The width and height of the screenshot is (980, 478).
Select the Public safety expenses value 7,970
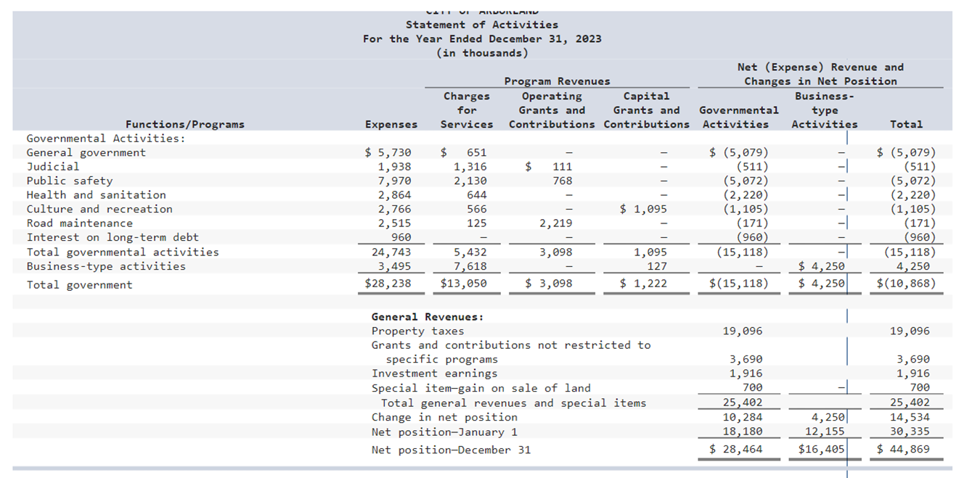click(x=396, y=180)
